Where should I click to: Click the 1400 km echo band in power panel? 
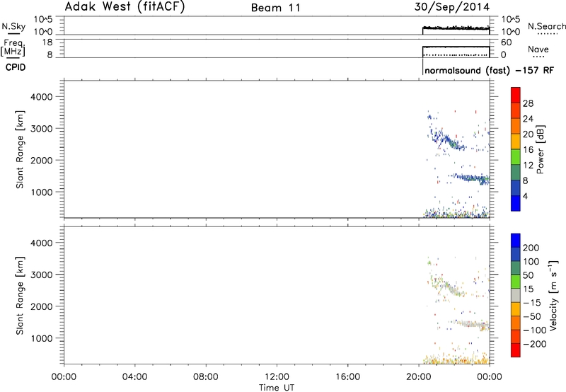point(471,178)
